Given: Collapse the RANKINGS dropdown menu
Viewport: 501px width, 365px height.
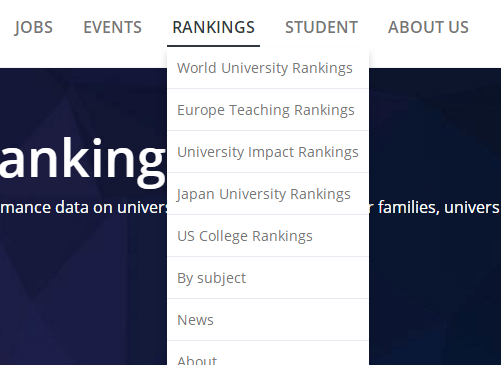Looking at the screenshot, I should (213, 27).
